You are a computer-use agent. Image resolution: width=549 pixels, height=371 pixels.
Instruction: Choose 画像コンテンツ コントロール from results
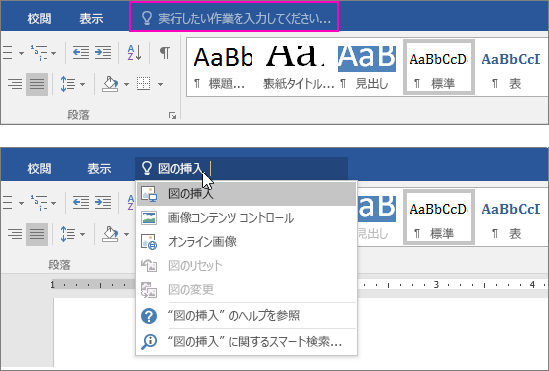pos(246,218)
